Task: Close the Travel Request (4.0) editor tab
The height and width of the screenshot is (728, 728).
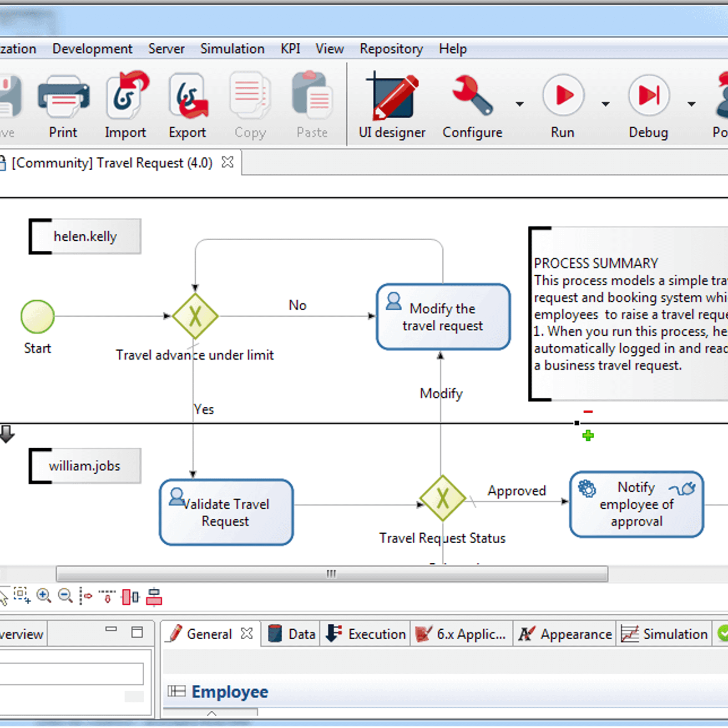Action: (227, 162)
